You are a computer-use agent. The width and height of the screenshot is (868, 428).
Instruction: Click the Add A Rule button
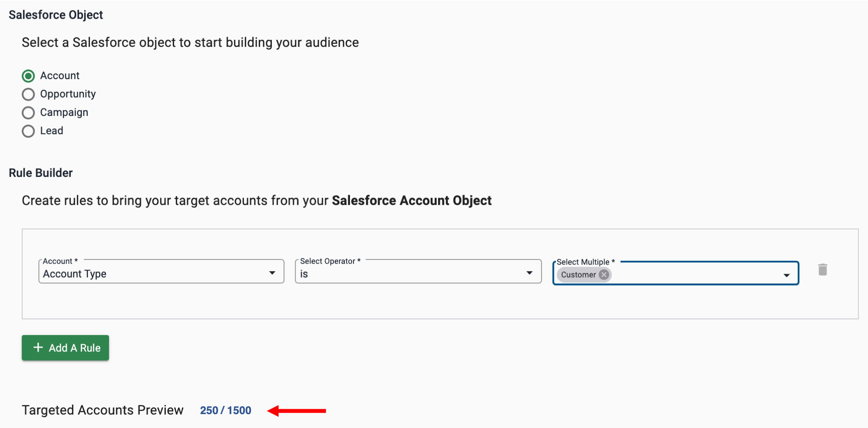65,348
